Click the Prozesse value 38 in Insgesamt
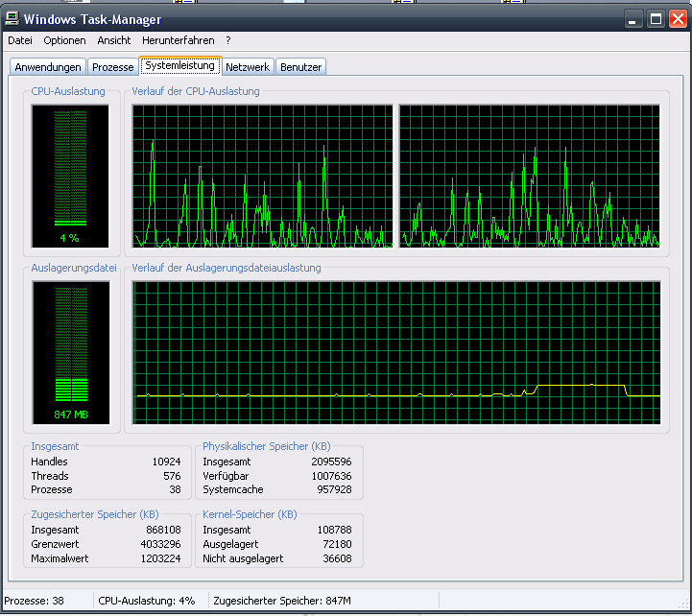Viewport: 692px width, 616px height. 175,489
